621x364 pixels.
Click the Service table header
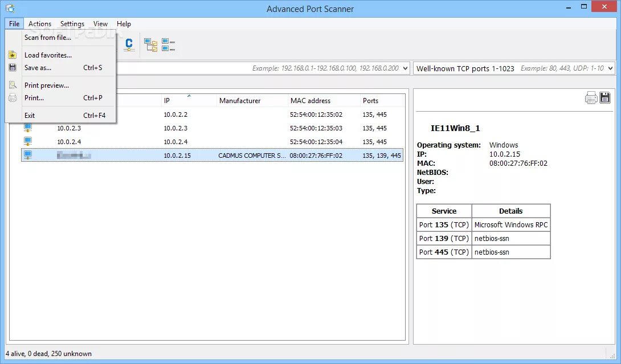coord(444,211)
